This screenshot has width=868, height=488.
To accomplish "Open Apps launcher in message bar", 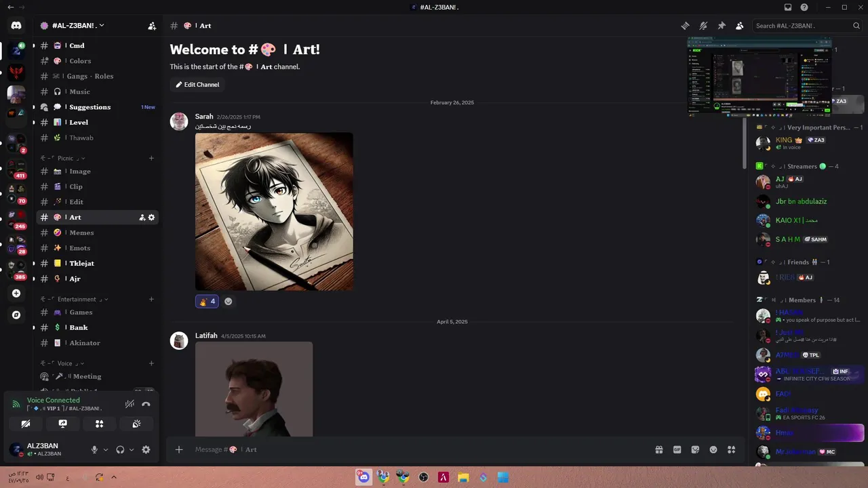I will (731, 449).
